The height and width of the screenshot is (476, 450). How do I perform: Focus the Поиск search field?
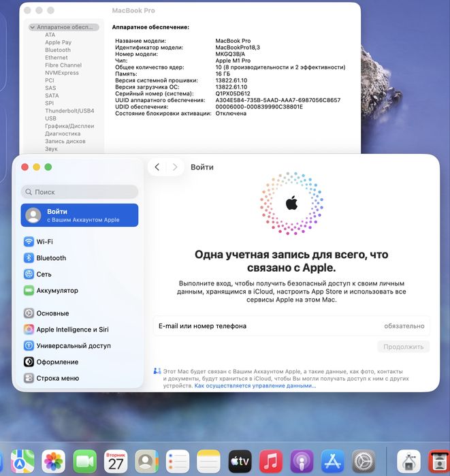[x=80, y=192]
